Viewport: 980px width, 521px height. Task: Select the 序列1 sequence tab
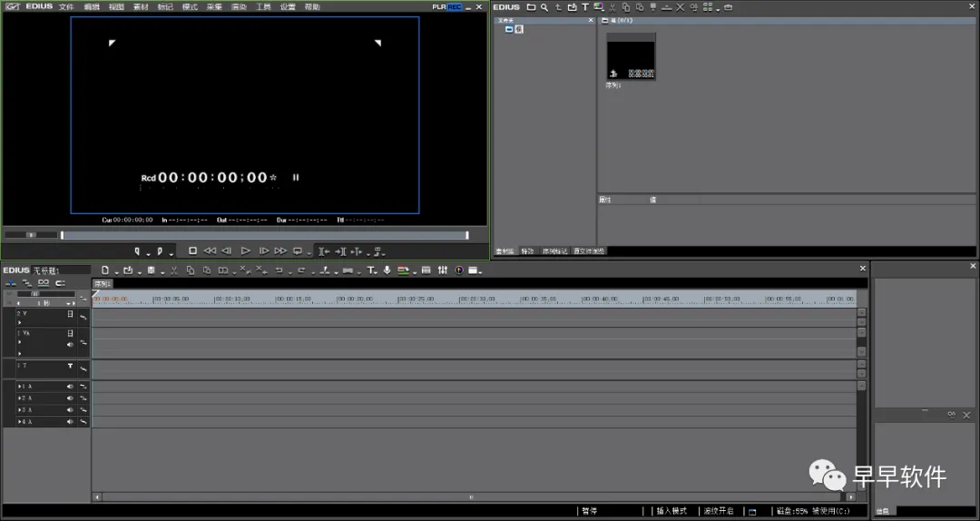[102, 284]
